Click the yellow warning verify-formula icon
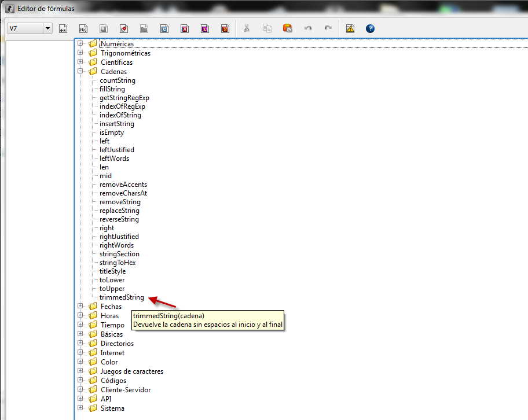Screen dimensions: 528x420 tap(350, 28)
